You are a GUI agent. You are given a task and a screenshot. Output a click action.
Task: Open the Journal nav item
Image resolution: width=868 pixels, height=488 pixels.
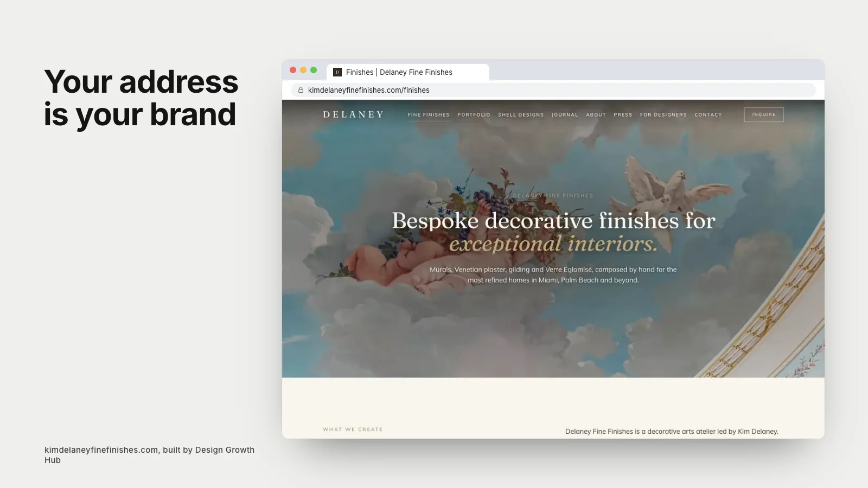565,115
